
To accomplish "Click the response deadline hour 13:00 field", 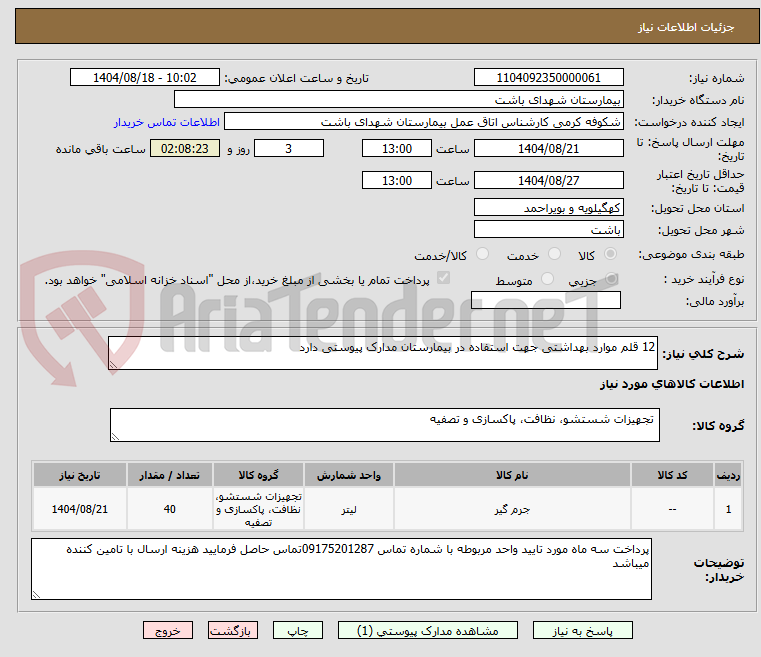I will [397, 148].
